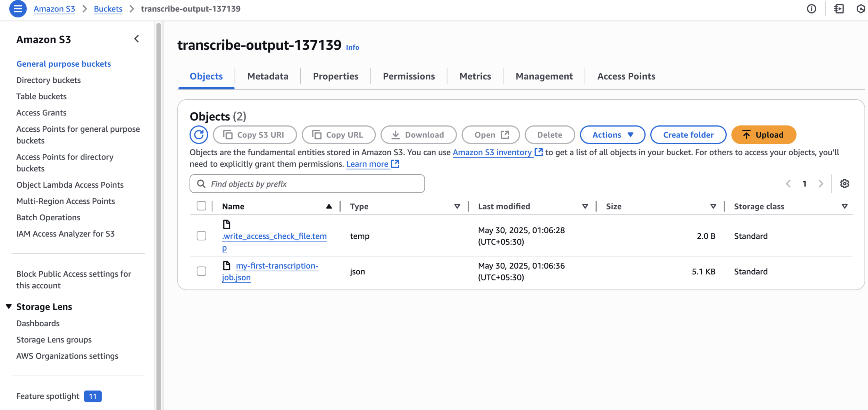Check the .write_access_check_file.temp row checkbox

(201, 236)
